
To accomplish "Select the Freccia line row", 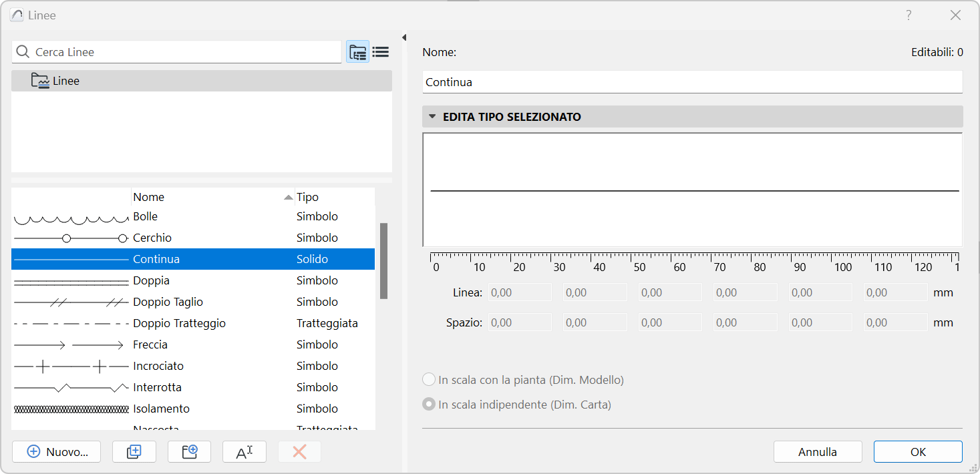I will (193, 344).
